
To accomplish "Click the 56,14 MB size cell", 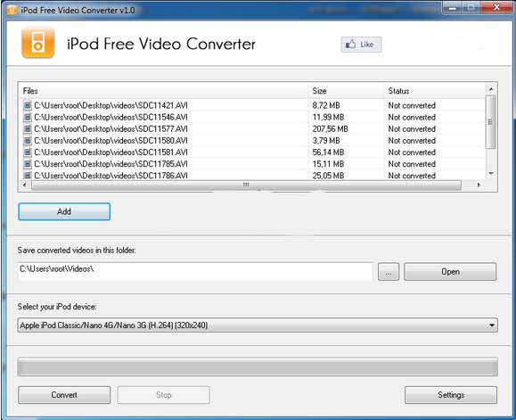I will tap(328, 152).
